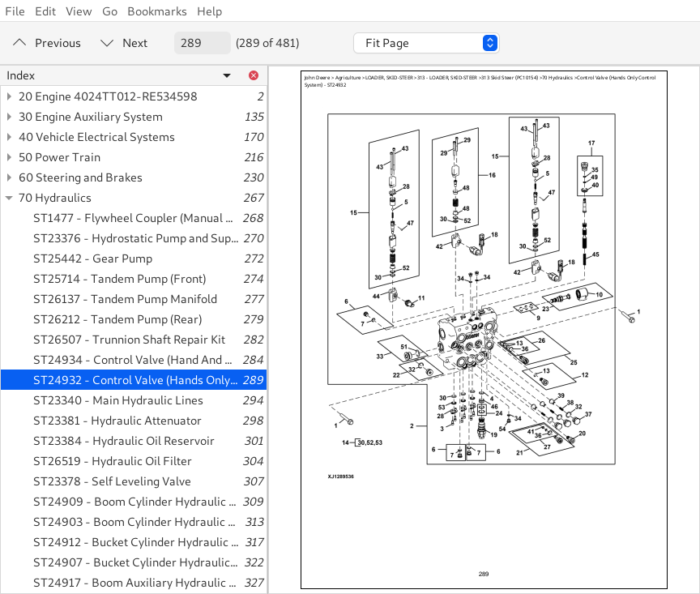Open the File menu
Image resolution: width=700 pixels, height=594 pixels.
pos(15,11)
